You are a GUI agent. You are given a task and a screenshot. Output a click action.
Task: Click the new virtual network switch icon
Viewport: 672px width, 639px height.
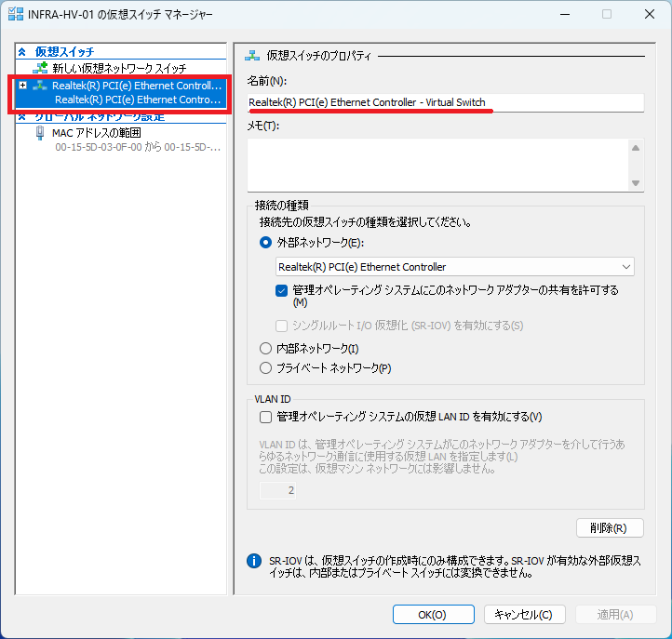(x=40, y=68)
